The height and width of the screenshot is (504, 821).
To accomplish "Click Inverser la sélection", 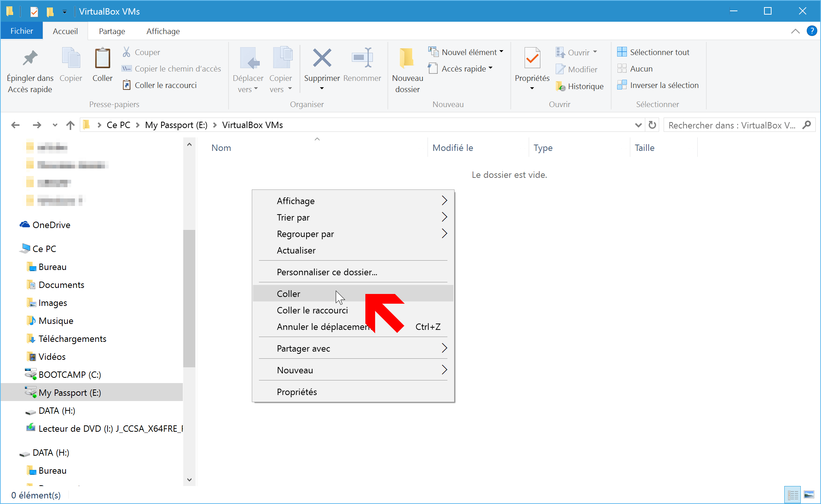I will 658,85.
